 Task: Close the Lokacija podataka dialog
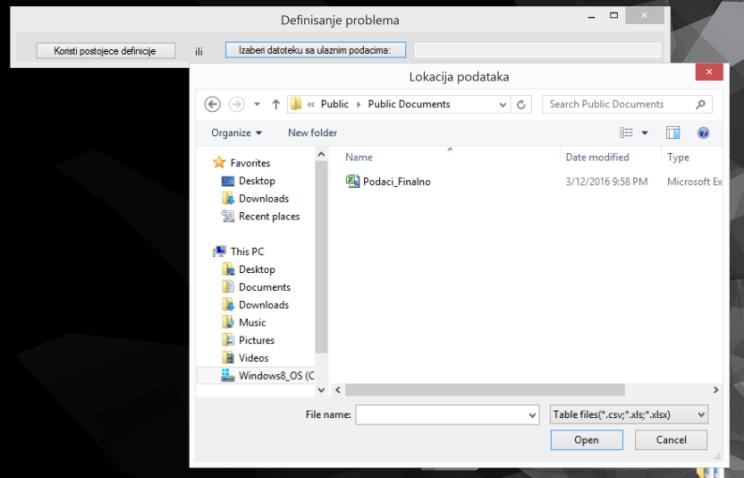click(709, 72)
